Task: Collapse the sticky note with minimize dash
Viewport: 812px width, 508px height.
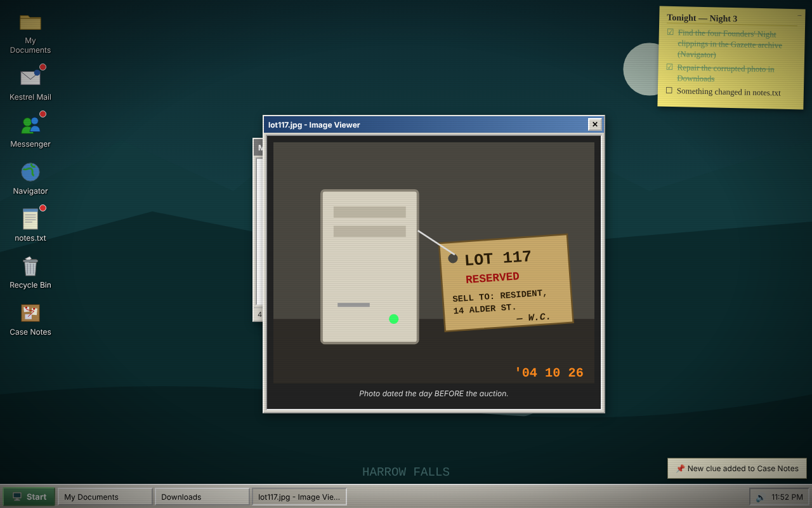Action: tap(799, 15)
